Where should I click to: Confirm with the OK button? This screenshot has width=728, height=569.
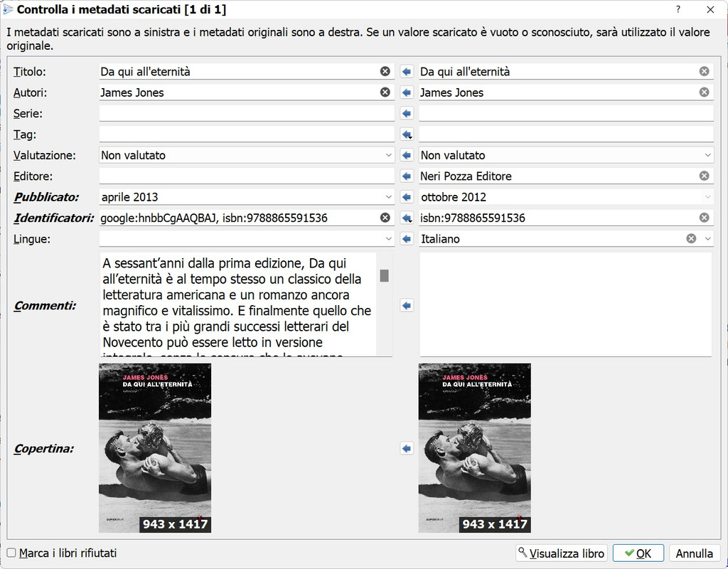coord(638,553)
